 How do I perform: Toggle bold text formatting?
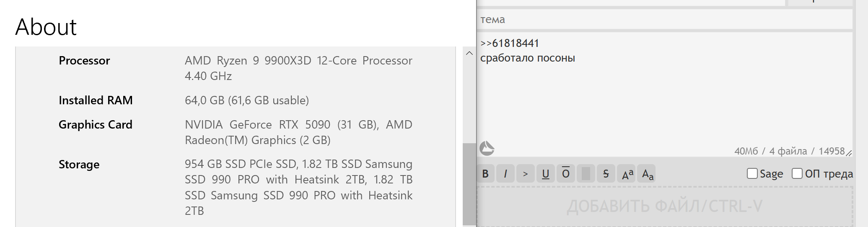click(x=485, y=174)
